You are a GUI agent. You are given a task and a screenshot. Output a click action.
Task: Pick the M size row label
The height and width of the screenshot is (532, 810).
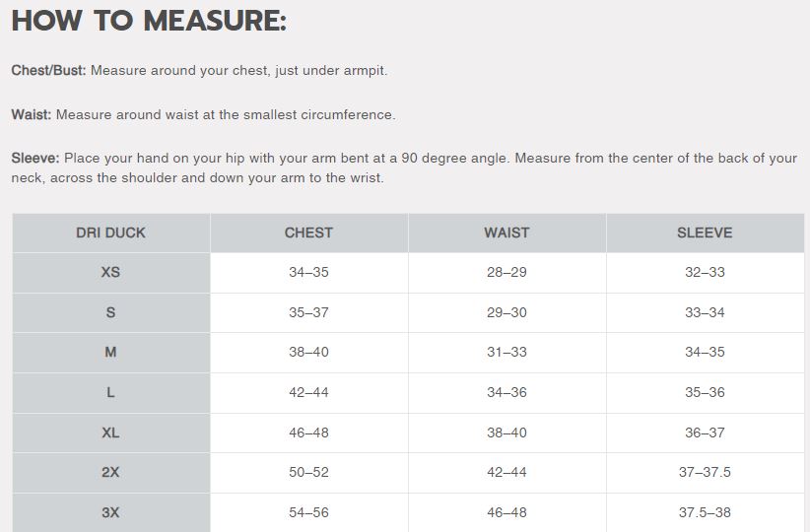pyautogui.click(x=110, y=352)
